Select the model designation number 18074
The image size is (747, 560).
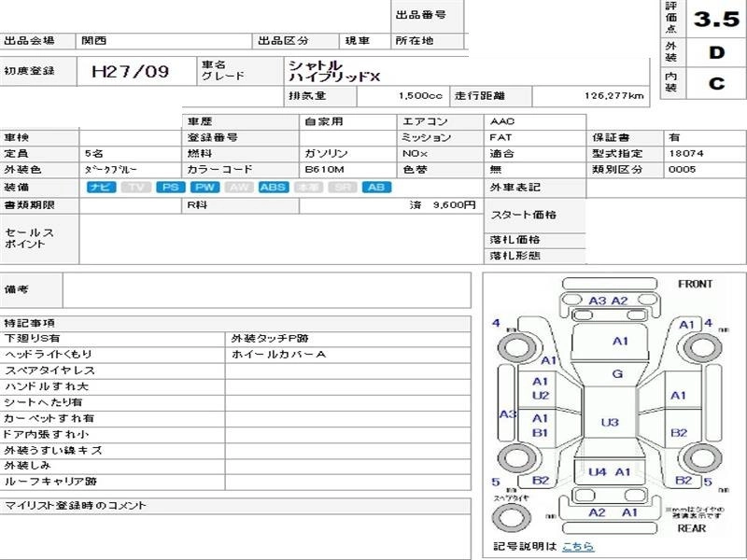686,153
